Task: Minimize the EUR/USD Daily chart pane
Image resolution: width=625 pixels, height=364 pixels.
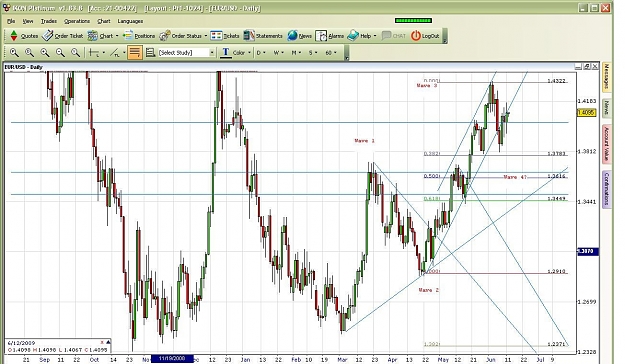Action: [578, 67]
